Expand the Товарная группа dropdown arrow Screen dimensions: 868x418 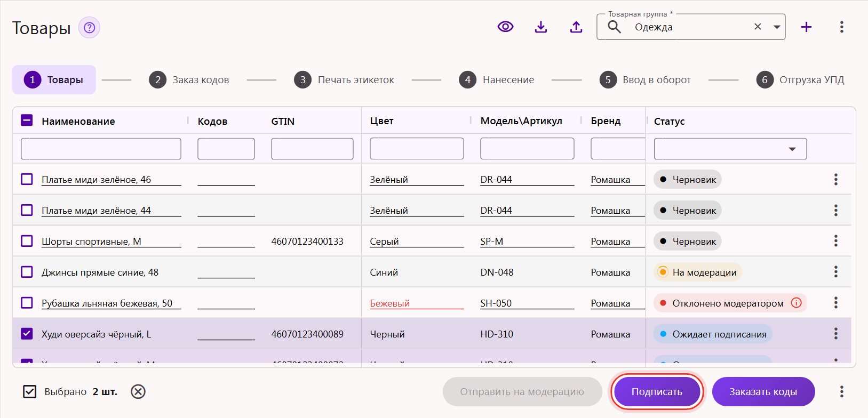pyautogui.click(x=777, y=27)
